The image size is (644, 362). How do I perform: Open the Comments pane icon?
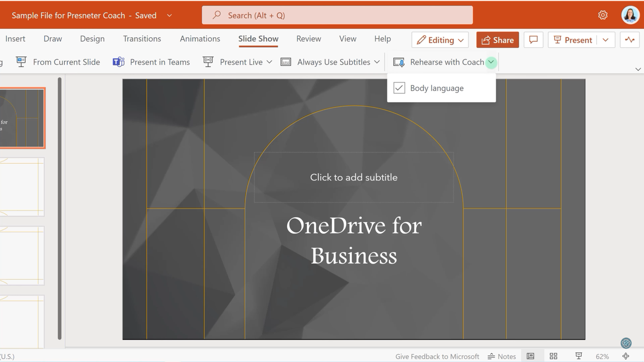[x=533, y=40]
